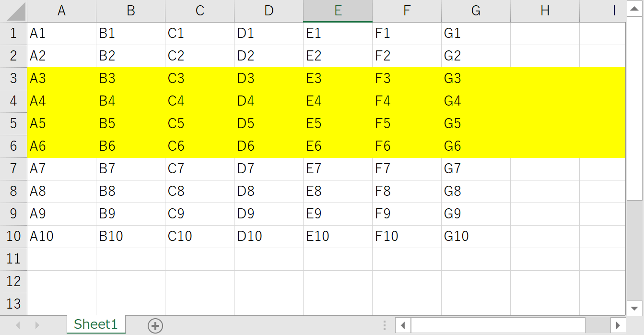Select column A header

[61, 11]
